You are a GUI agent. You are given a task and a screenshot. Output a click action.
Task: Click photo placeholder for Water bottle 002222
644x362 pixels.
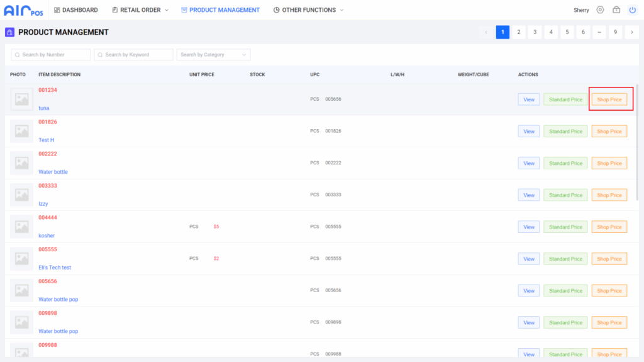coord(21,163)
